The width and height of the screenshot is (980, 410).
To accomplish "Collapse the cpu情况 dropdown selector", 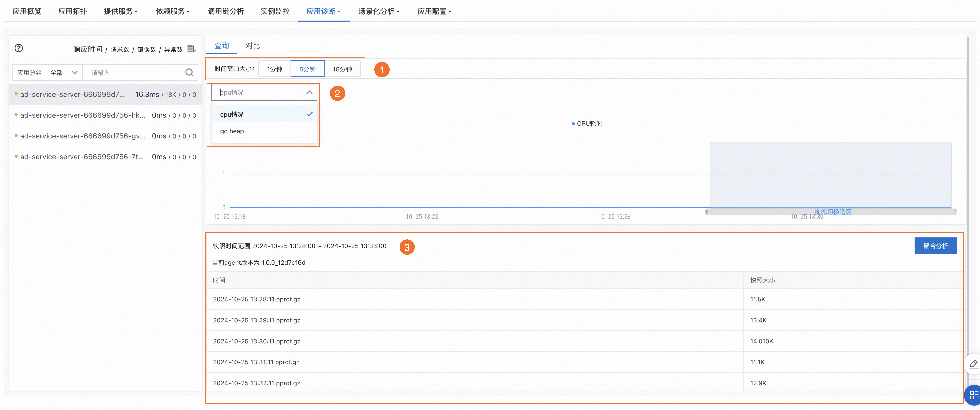I will [x=264, y=92].
